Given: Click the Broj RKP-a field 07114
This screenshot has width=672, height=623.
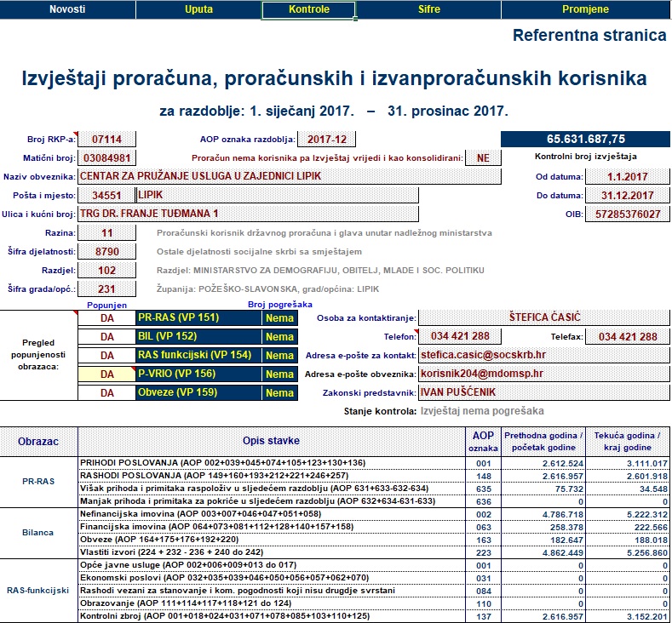Looking at the screenshot, I should pos(106,140).
